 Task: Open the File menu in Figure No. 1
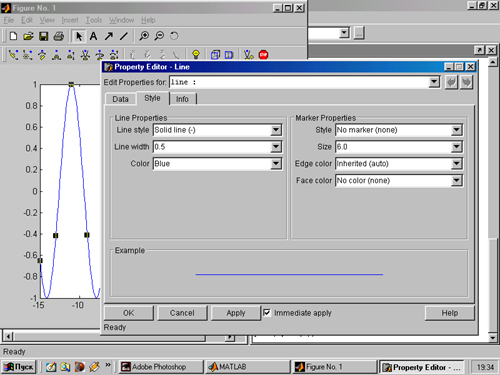point(9,20)
